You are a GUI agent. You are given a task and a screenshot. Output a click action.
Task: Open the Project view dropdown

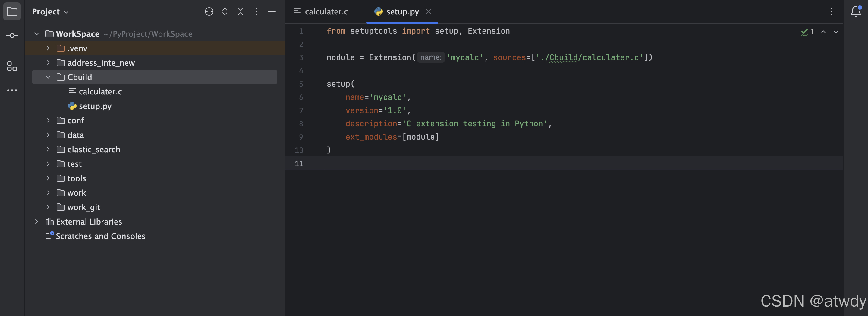click(x=51, y=11)
